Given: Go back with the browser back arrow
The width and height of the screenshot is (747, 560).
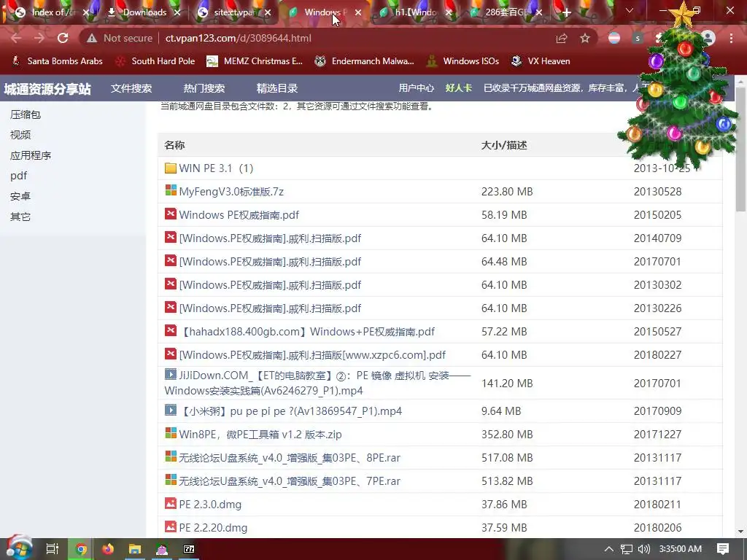Looking at the screenshot, I should (x=16, y=38).
